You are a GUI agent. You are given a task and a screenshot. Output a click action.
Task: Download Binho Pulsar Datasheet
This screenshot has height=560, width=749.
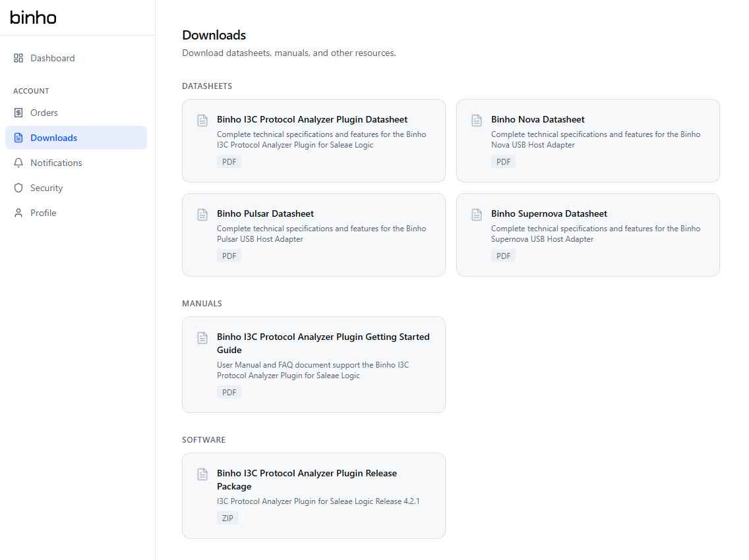[x=265, y=213]
